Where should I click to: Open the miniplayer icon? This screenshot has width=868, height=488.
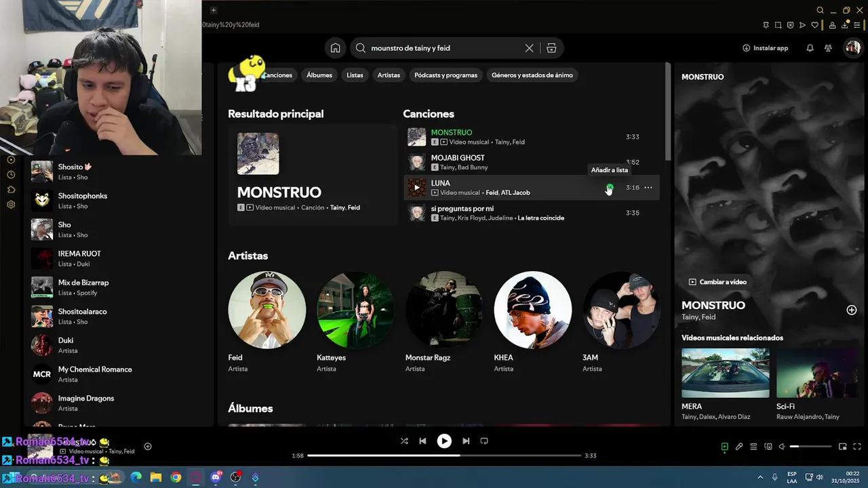(843, 447)
